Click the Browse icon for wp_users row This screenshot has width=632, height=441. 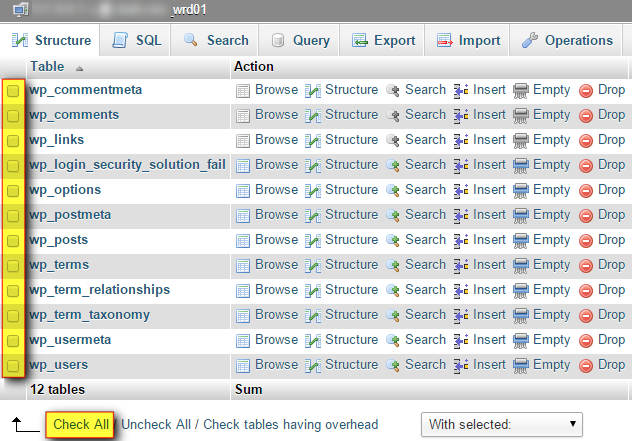coord(243,365)
